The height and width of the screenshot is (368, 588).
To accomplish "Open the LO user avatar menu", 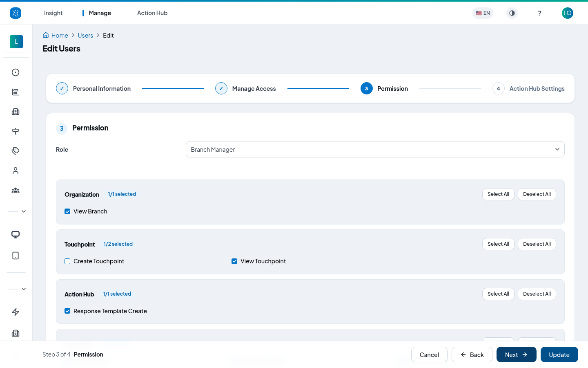I will tap(568, 13).
